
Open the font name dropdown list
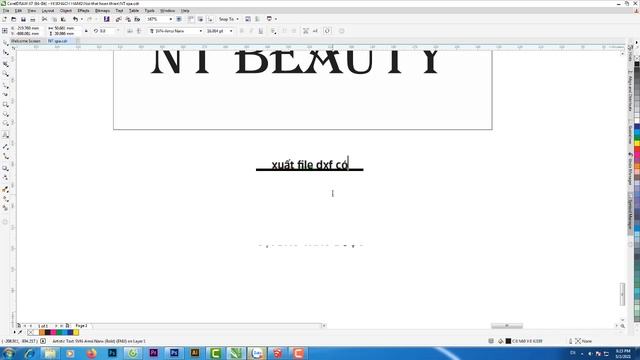[200, 31]
